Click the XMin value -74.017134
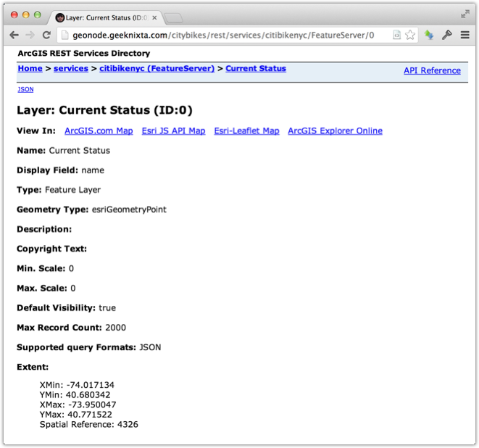Image resolution: width=479 pixels, height=448 pixels. pyautogui.click(x=91, y=385)
